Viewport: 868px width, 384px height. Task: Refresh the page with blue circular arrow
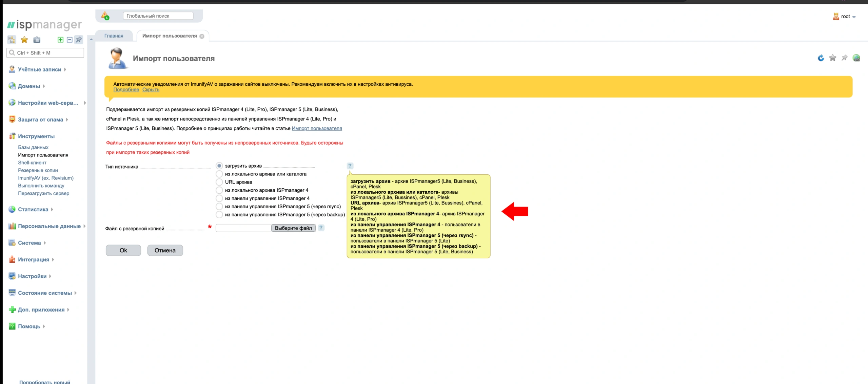[x=821, y=58]
